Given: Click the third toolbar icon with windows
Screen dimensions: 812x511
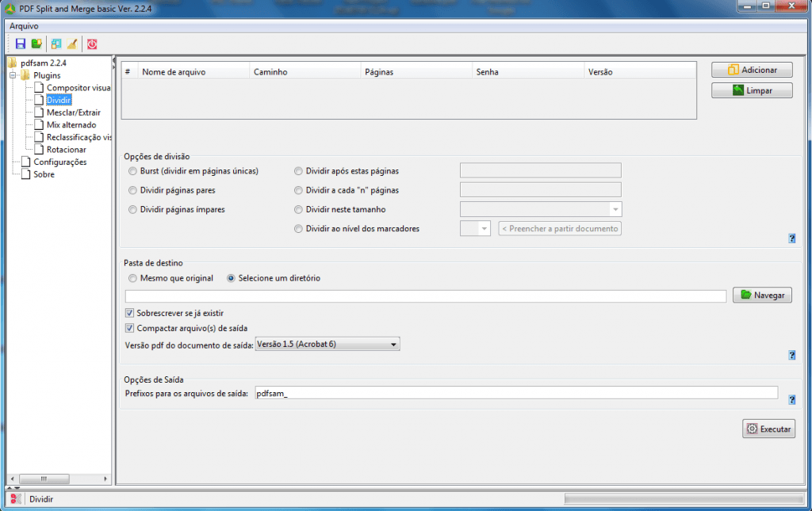Looking at the screenshot, I should click(56, 44).
